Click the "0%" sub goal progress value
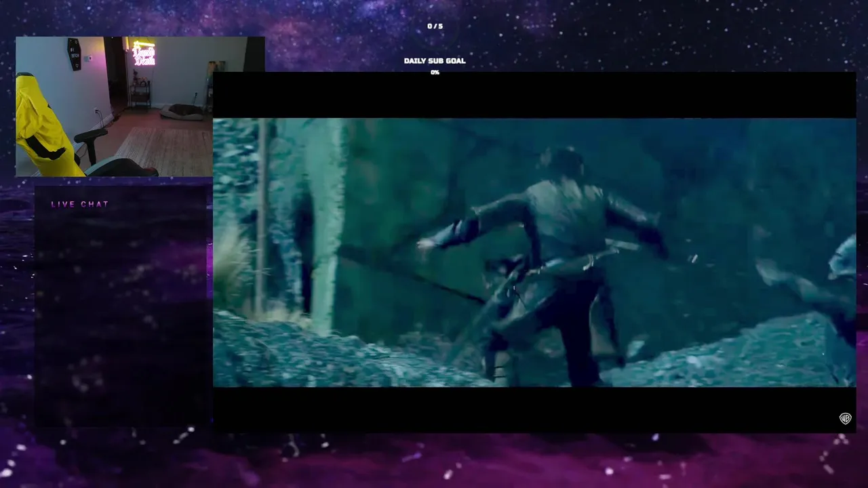 tap(435, 73)
